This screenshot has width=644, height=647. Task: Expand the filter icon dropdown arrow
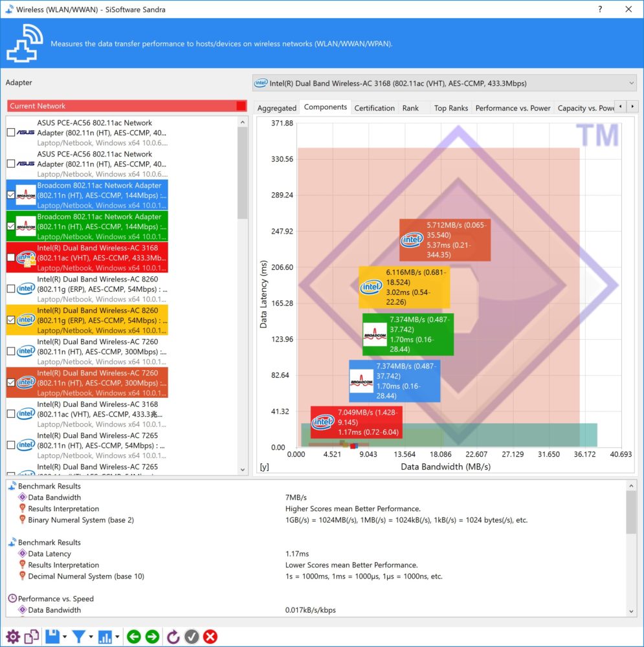point(91,637)
